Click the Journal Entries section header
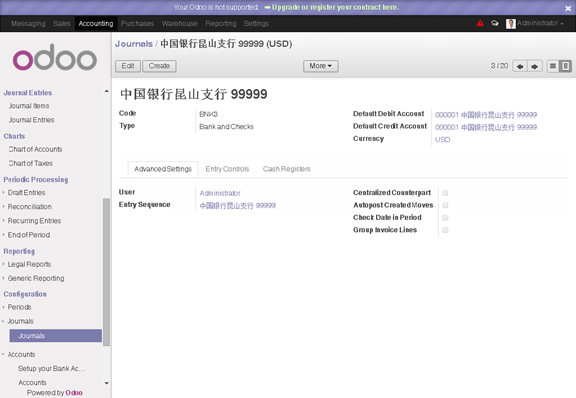This screenshot has height=398, width=576. click(28, 93)
